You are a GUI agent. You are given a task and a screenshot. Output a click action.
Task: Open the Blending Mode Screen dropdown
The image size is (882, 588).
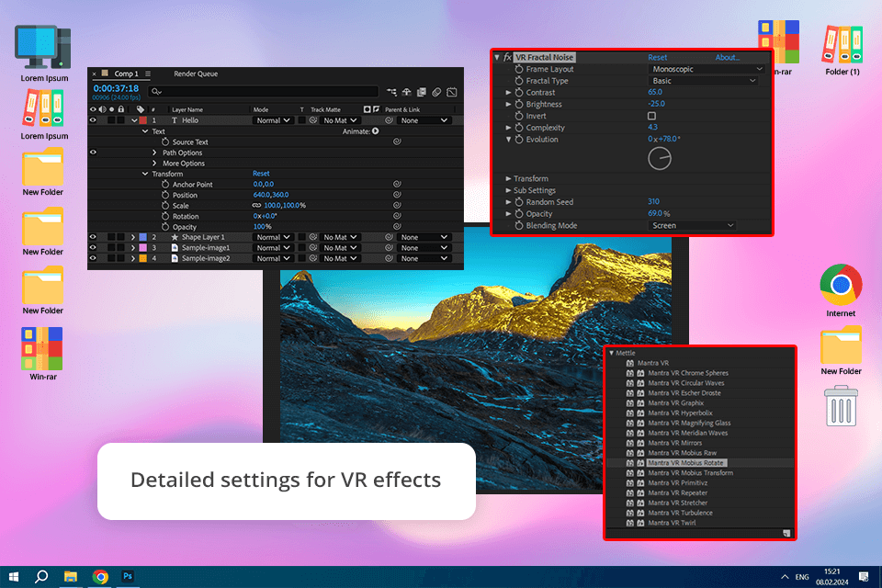(692, 226)
